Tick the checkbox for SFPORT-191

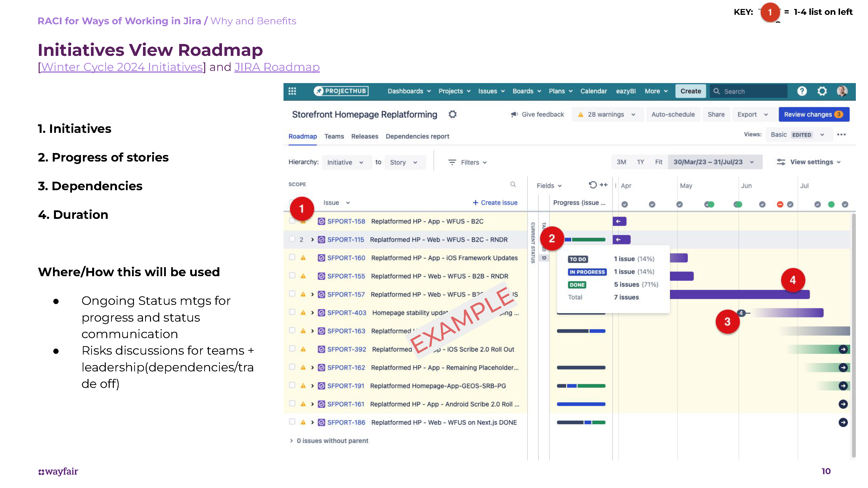pos(292,385)
